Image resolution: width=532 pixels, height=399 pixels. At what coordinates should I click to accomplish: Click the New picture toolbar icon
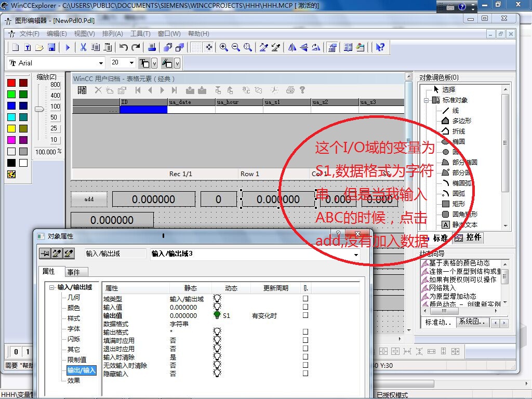[16, 47]
